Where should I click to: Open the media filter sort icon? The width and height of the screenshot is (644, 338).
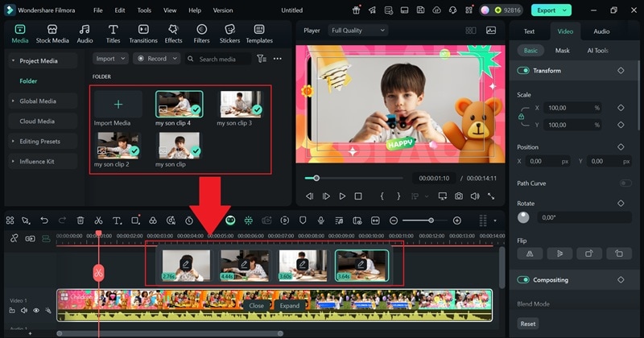coord(261,59)
